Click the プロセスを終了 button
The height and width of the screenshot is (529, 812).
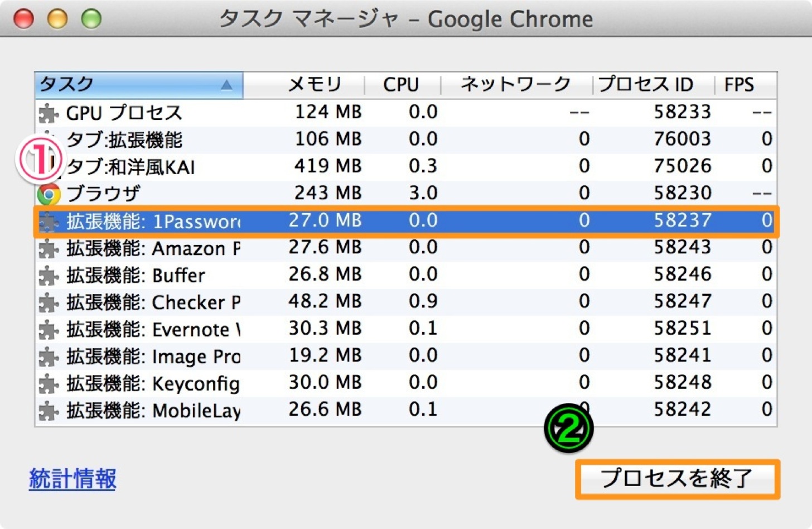(x=677, y=479)
